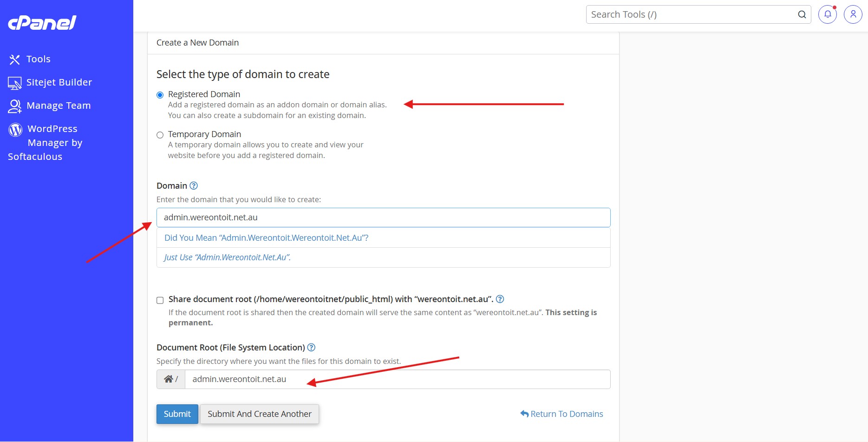This screenshot has width=868, height=442.
Task: Click the cPanel logo
Action: [x=42, y=23]
